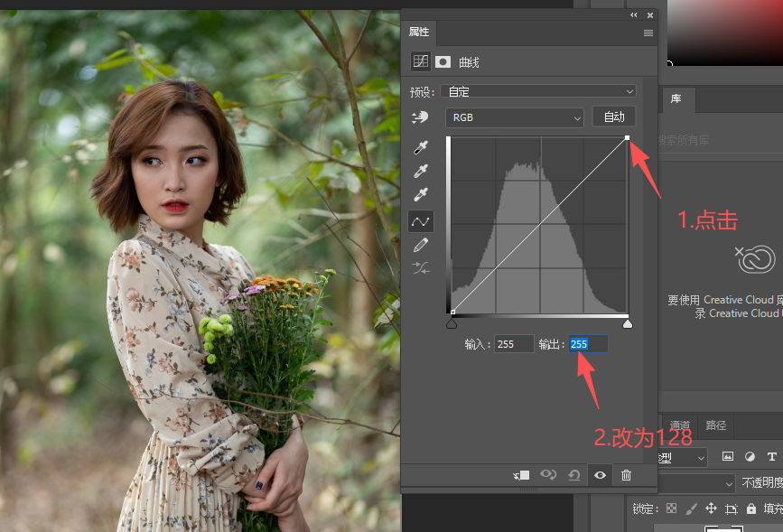Screen dimensions: 783x532
Task: Reset the curves to adjustment defaults
Action: click(574, 475)
